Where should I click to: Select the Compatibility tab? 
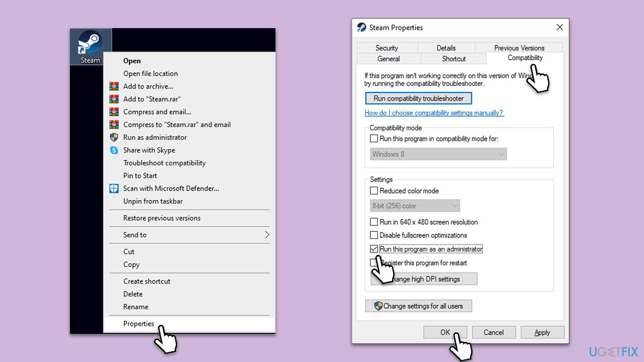pyautogui.click(x=525, y=58)
